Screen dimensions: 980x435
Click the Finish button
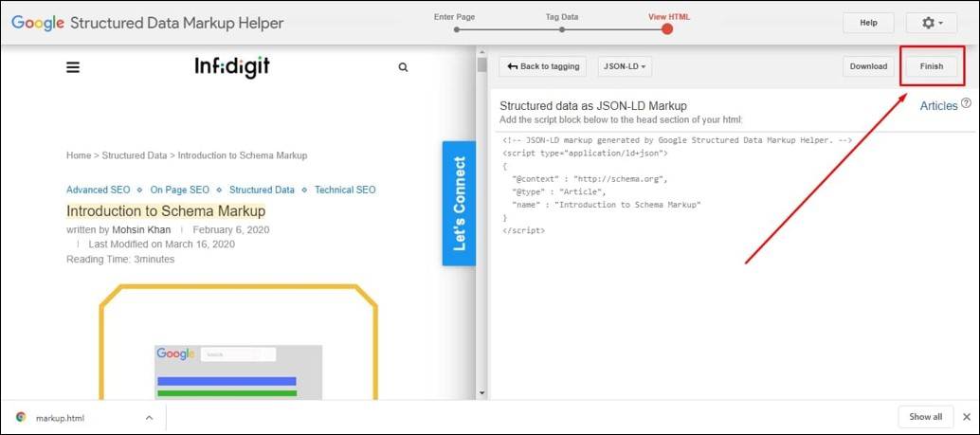tap(932, 66)
